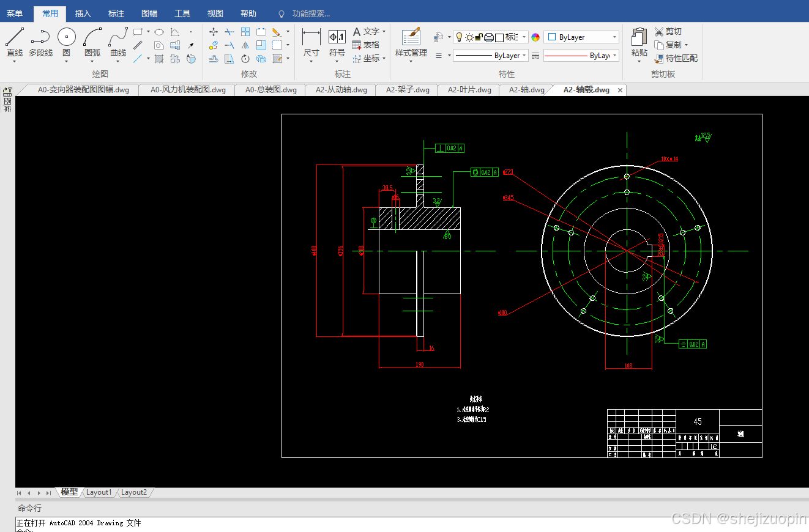Select the Offset tool icon
The image size is (809, 532).
coord(214,59)
